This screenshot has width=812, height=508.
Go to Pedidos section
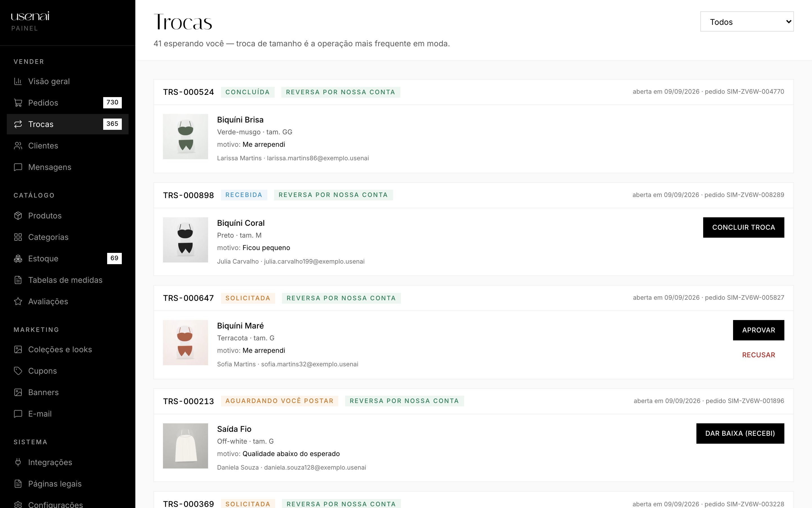click(67, 103)
